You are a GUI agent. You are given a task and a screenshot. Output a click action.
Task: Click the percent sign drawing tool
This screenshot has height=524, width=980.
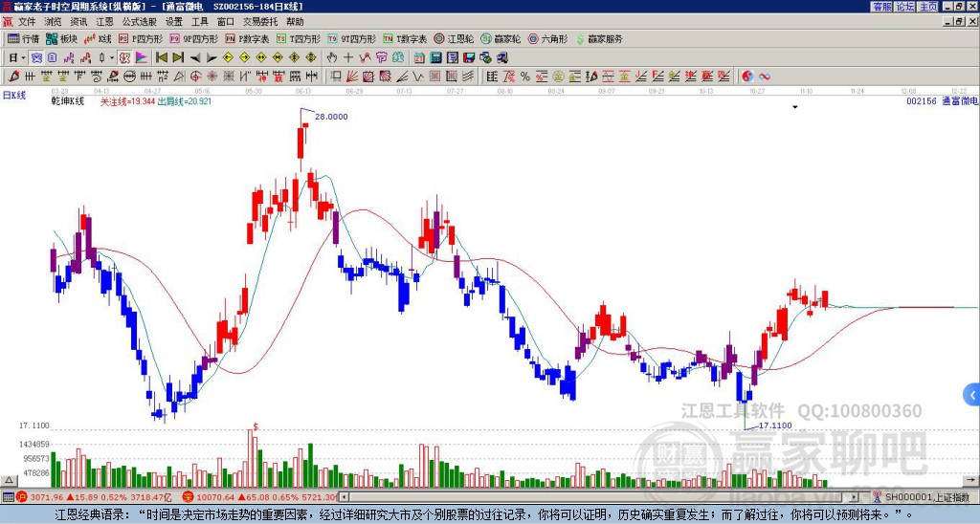(x=525, y=76)
